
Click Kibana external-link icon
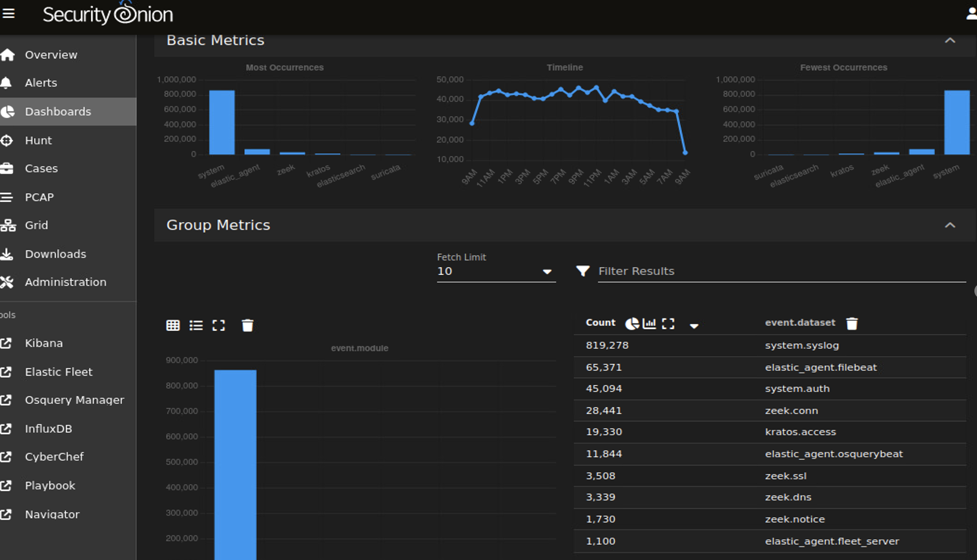pyautogui.click(x=6, y=343)
